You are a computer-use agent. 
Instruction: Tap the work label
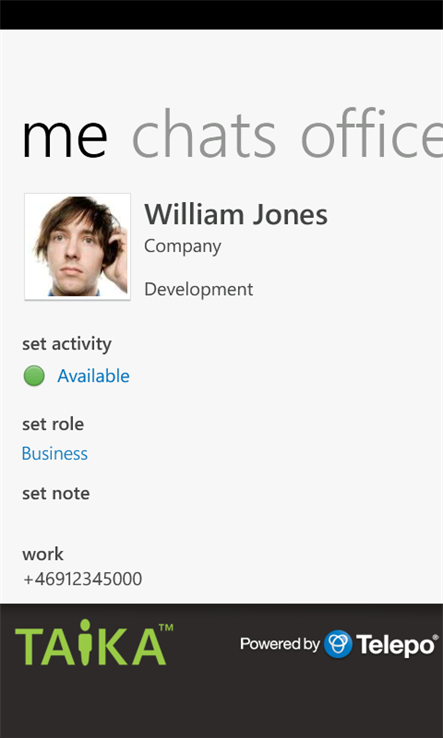point(43,554)
